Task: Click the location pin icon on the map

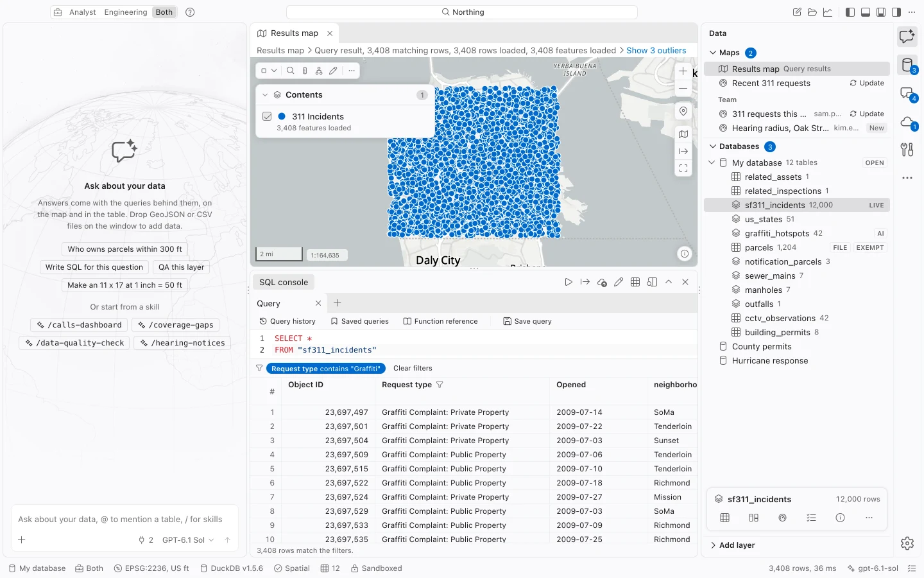Action: [683, 111]
